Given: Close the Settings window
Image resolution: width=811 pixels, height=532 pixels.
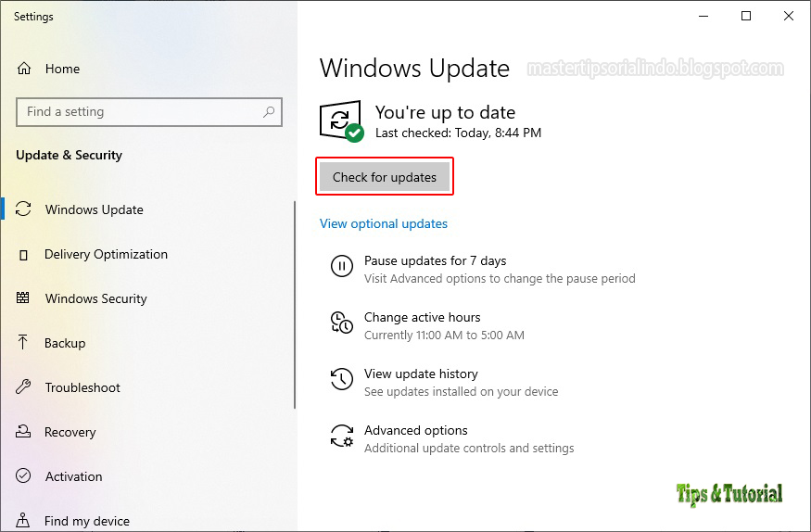Looking at the screenshot, I should point(788,16).
